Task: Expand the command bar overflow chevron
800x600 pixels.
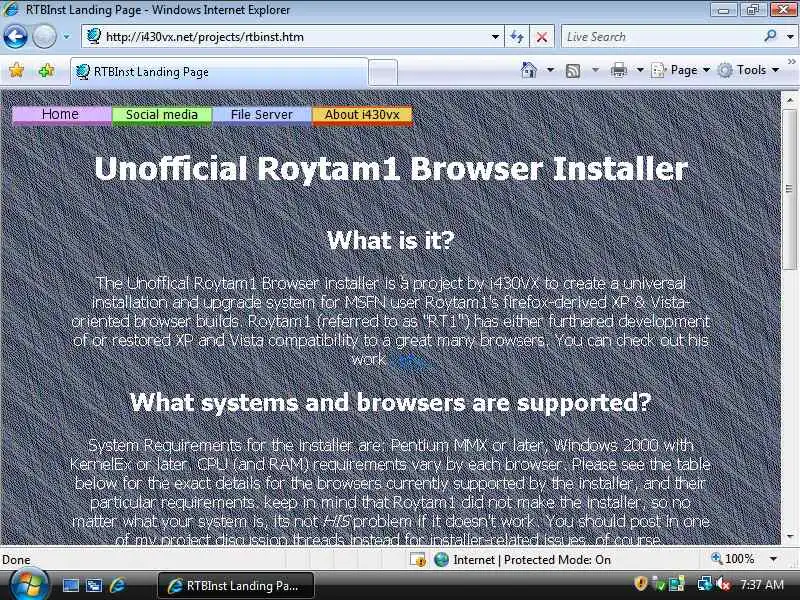Action: [791, 62]
